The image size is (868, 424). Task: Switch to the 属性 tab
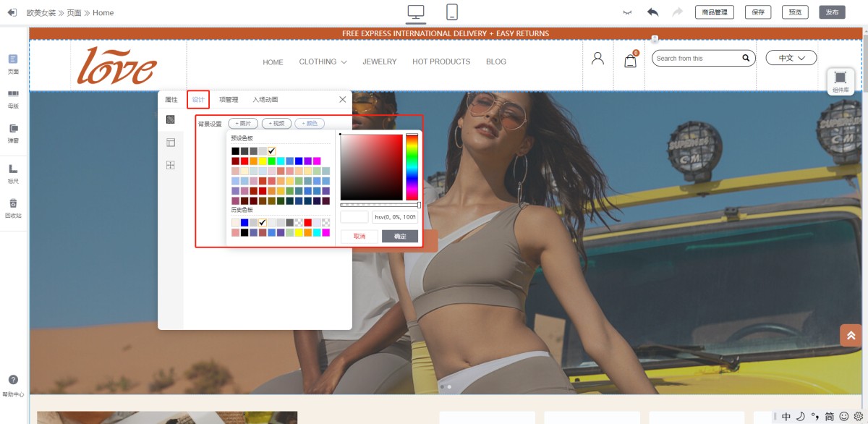tap(171, 100)
